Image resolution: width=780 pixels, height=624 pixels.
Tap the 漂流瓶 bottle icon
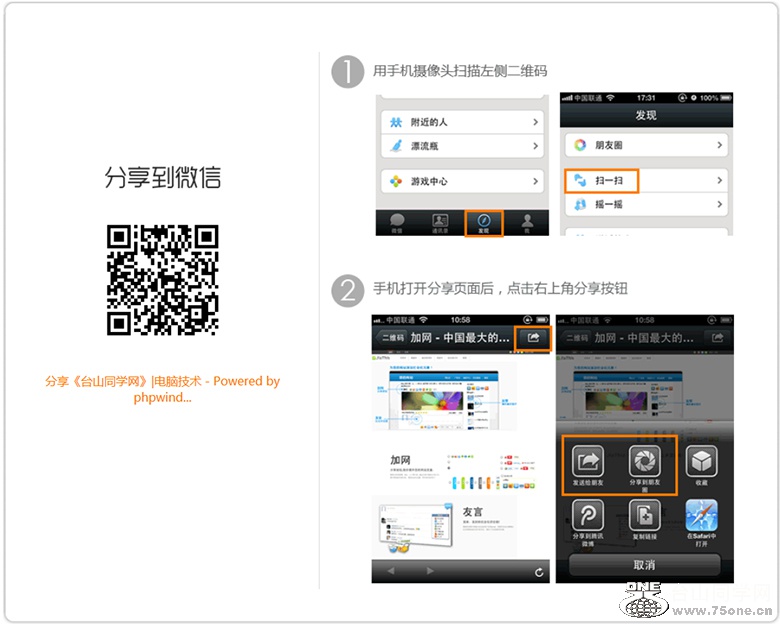(x=396, y=146)
